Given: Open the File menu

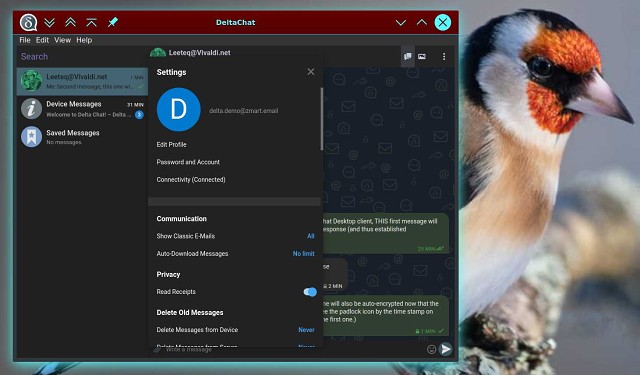Looking at the screenshot, I should pyautogui.click(x=25, y=40).
